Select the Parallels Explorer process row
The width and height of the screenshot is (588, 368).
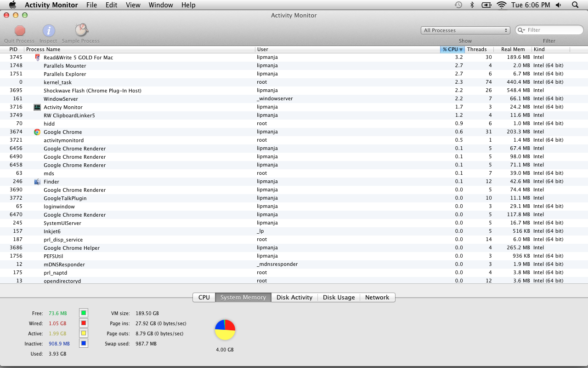point(294,74)
